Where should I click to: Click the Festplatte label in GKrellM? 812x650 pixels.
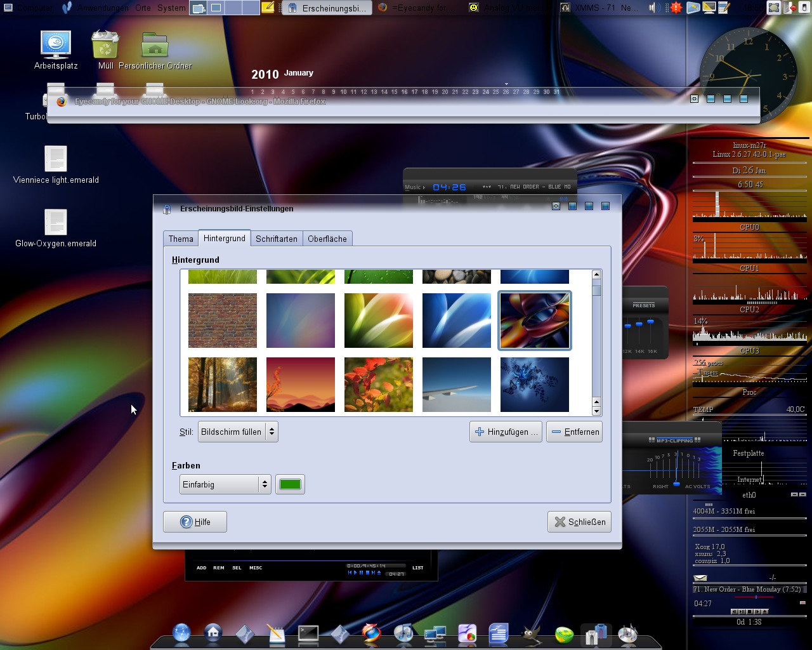click(749, 453)
